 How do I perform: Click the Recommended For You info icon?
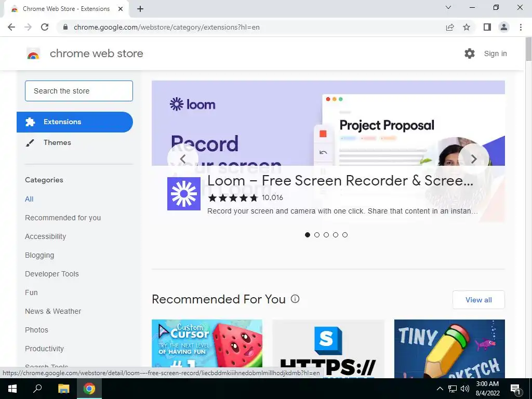tap(295, 299)
